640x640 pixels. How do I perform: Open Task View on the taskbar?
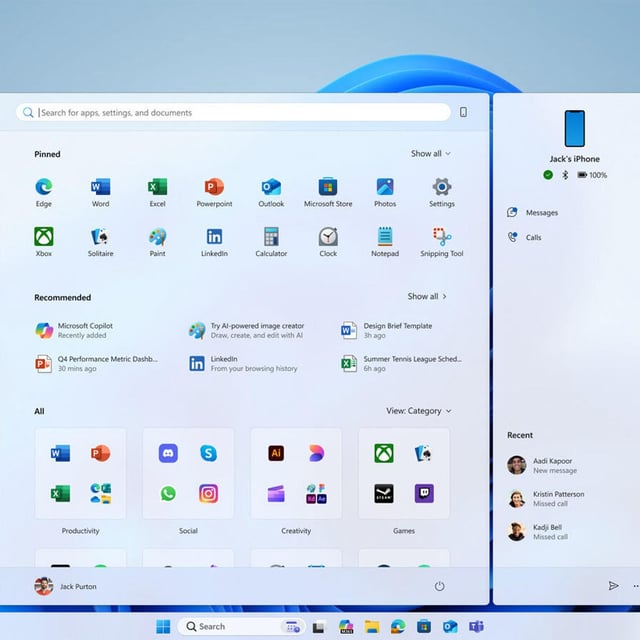(x=319, y=627)
